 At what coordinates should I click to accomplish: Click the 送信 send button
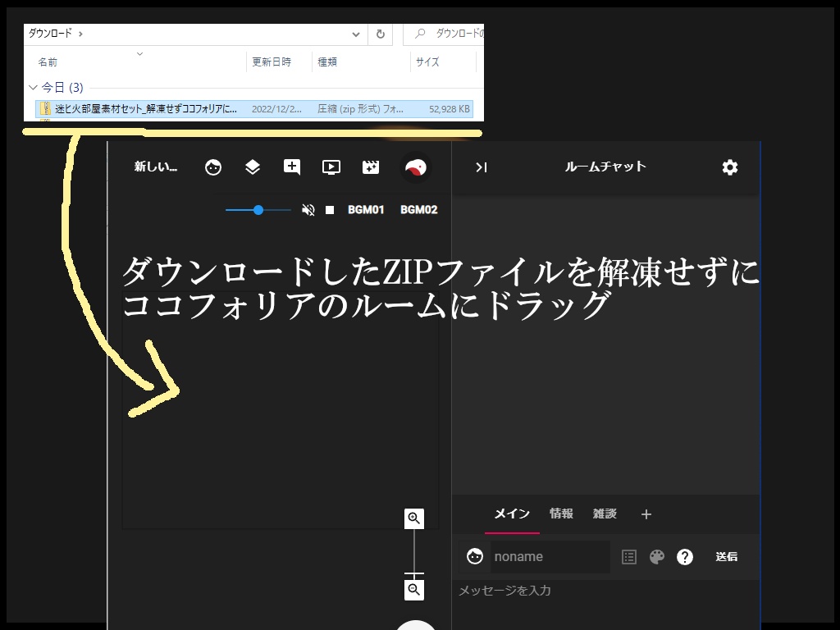pos(727,557)
